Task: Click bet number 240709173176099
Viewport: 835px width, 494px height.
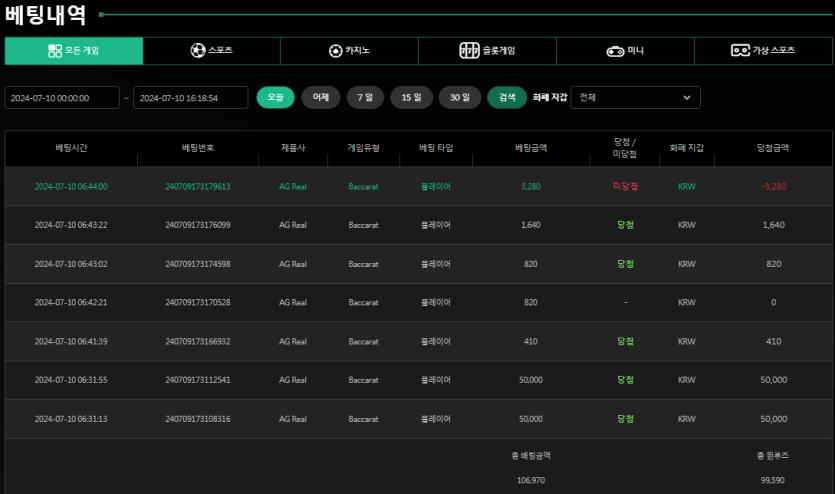Action: [198, 225]
